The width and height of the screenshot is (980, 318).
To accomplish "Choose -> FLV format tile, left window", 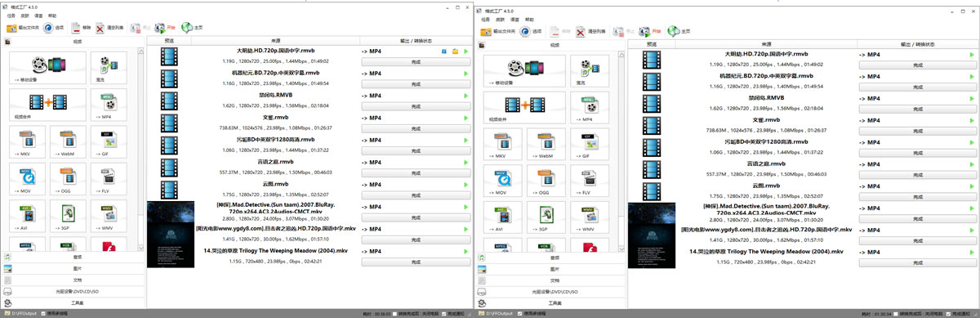I will click(108, 180).
